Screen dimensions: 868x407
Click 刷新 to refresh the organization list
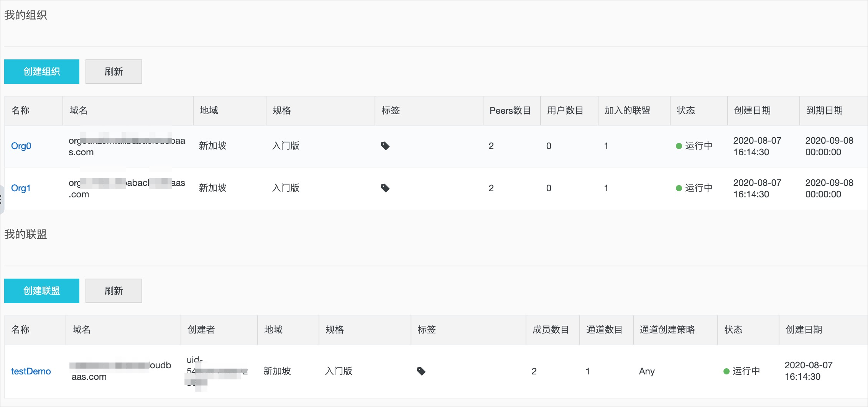click(x=113, y=71)
